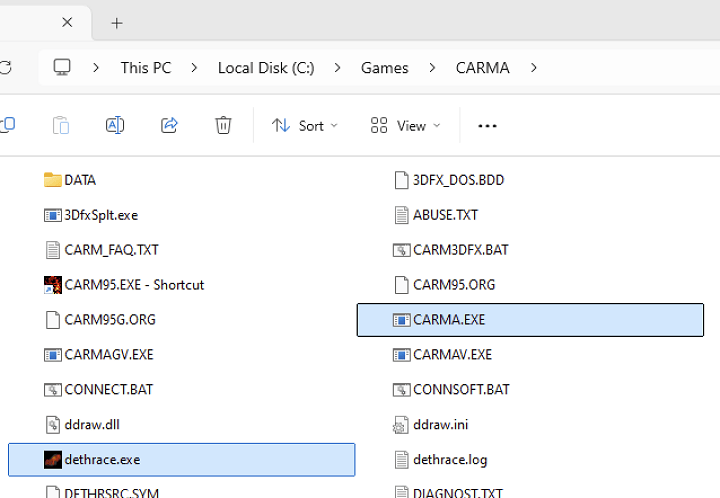Add a new tab with plus button

117,23
